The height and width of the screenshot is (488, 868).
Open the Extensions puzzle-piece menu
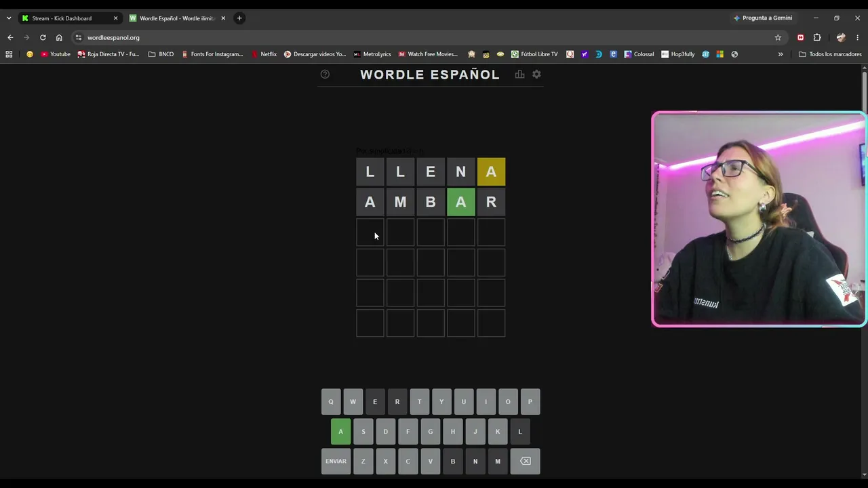817,38
